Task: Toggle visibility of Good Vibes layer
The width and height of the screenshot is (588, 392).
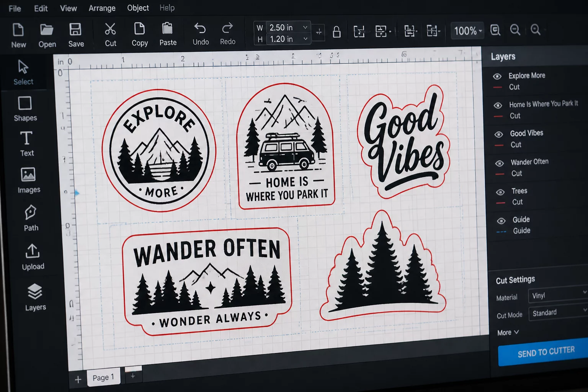Action: click(x=498, y=134)
